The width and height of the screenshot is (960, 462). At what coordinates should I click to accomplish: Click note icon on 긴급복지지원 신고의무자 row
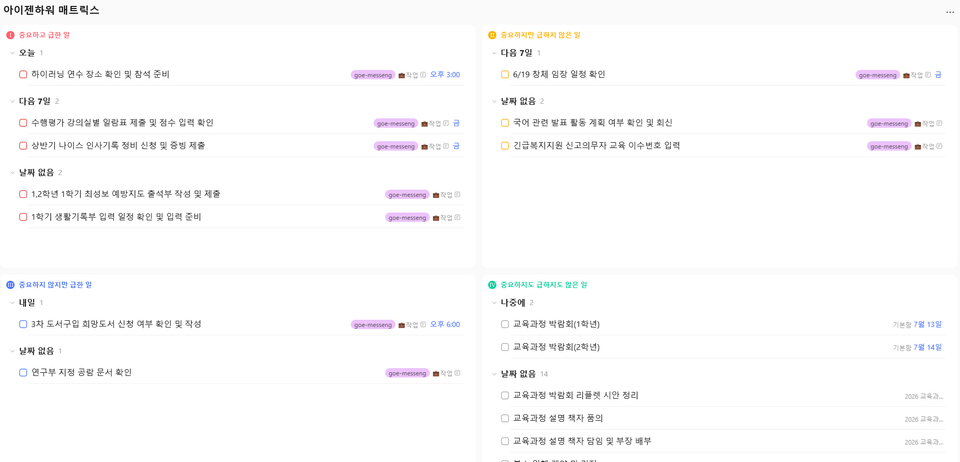(x=939, y=146)
